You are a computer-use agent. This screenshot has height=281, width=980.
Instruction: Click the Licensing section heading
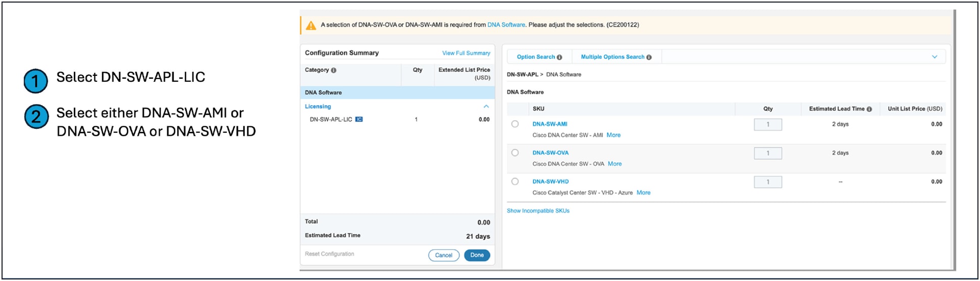(x=318, y=107)
